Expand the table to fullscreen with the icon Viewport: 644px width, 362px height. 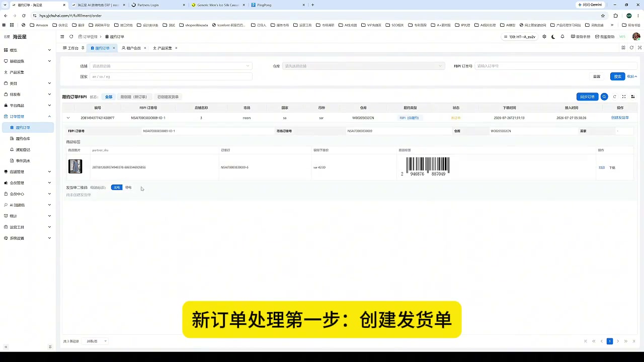(x=624, y=97)
